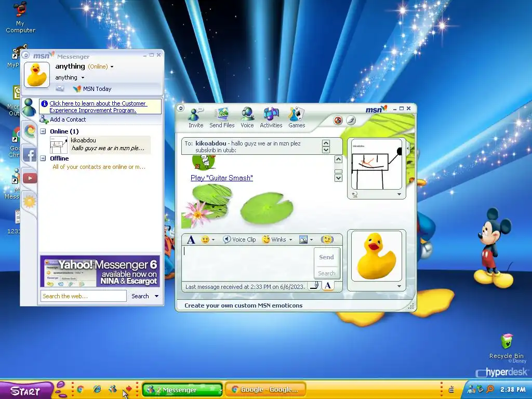
Task: Click the header's up arrow stepper
Action: pos(326,143)
